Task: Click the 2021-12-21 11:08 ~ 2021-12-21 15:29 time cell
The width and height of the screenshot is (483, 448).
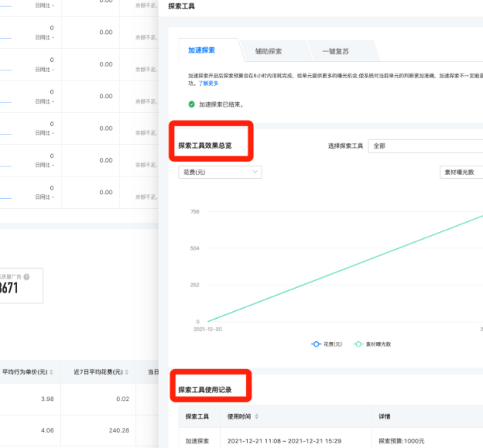Action: [x=284, y=441]
